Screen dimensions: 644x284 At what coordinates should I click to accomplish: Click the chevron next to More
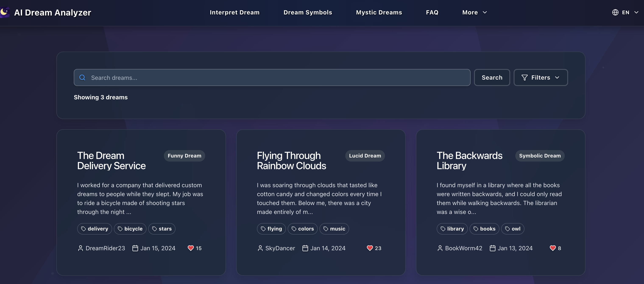(485, 12)
